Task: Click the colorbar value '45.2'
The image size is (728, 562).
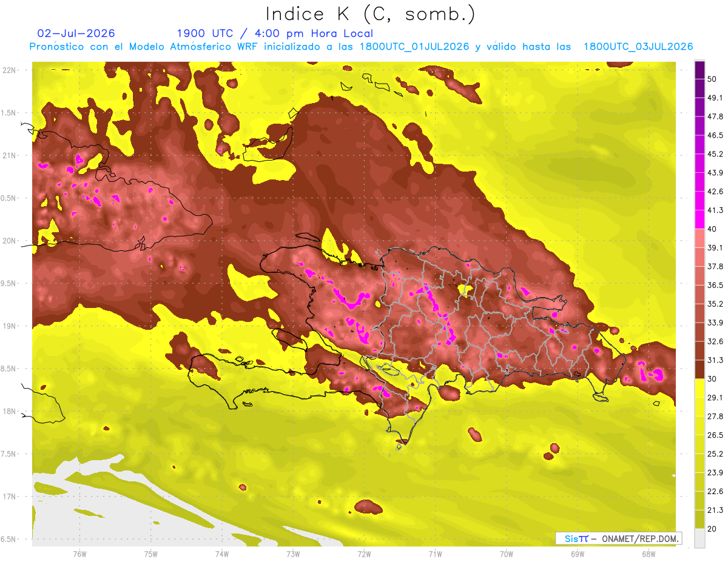Action: [x=715, y=154]
